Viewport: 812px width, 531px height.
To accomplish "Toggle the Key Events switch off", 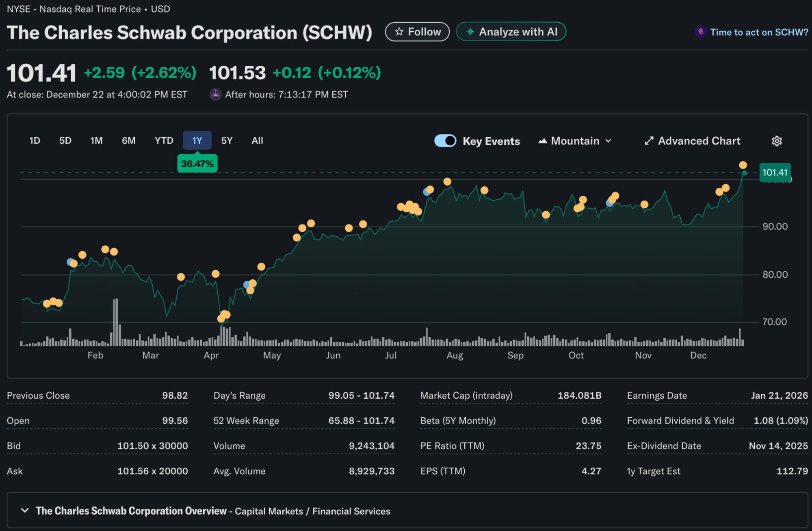I will pyautogui.click(x=445, y=141).
